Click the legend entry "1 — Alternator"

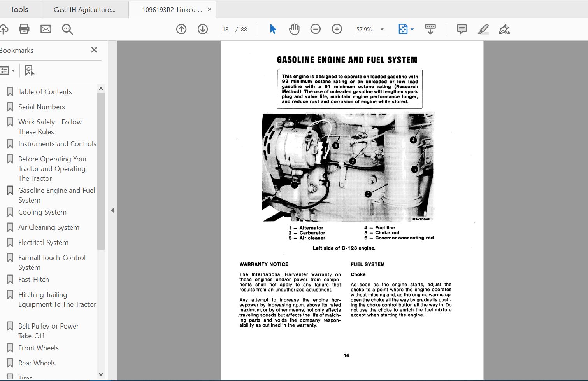tap(306, 228)
